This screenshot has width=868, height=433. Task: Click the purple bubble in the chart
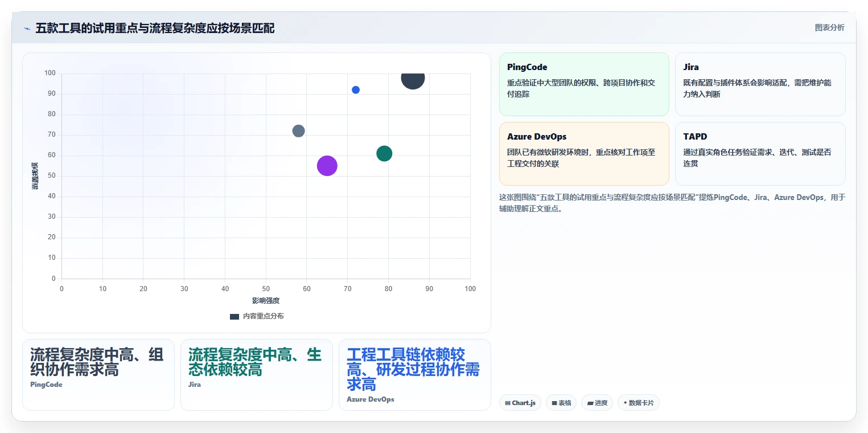pos(327,166)
